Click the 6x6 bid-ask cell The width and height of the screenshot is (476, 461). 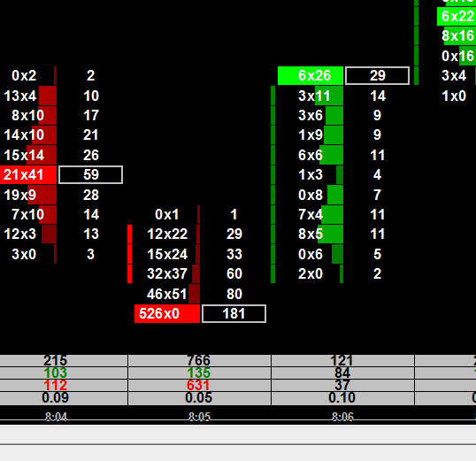point(311,155)
